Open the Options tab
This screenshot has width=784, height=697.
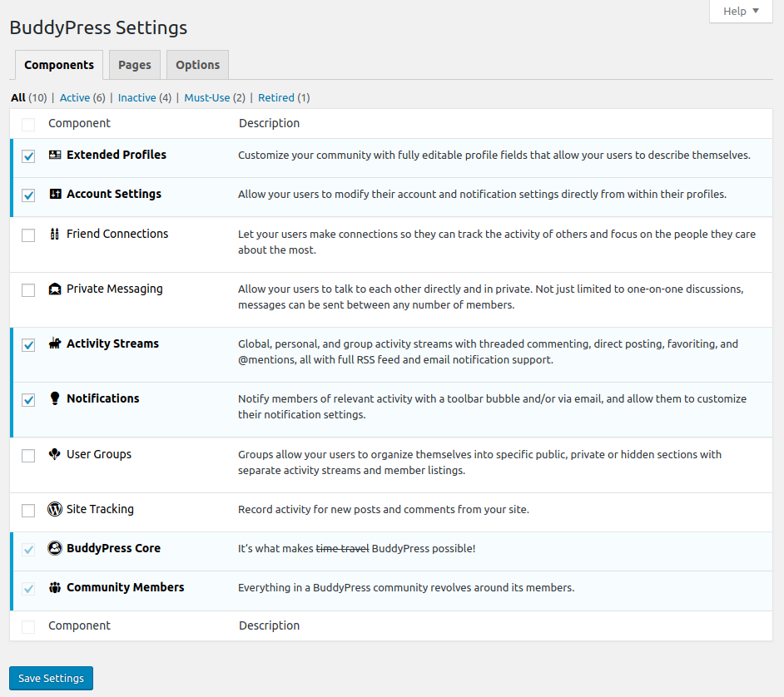[x=197, y=65]
